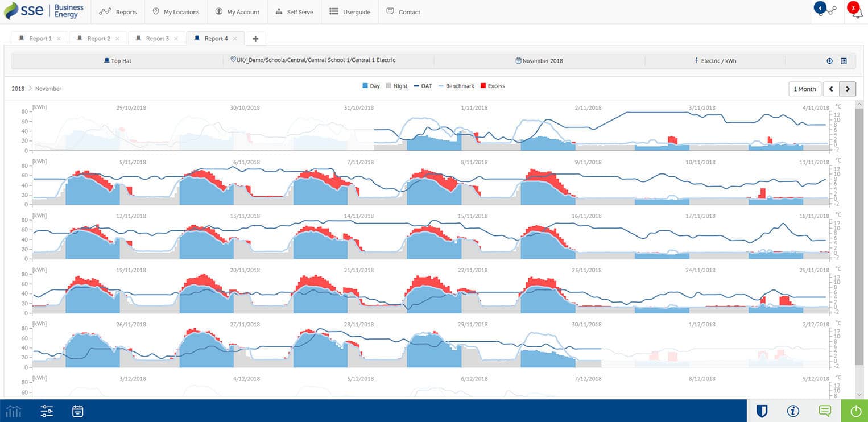
Task: Go to the next period arrow
Action: (x=848, y=89)
